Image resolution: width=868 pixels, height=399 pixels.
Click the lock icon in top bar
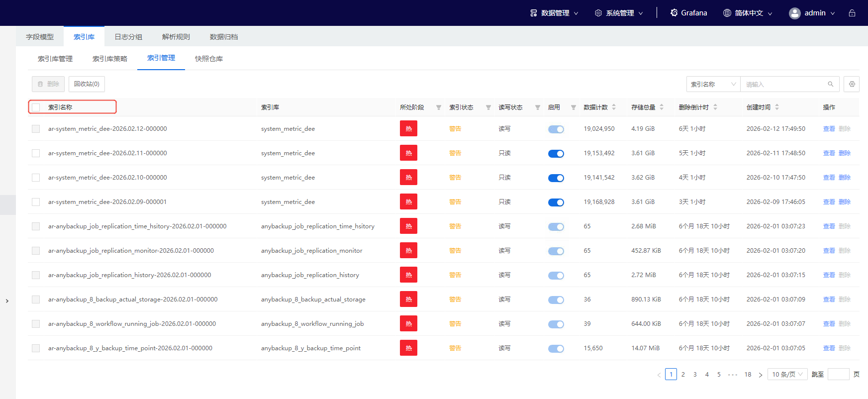(x=852, y=13)
